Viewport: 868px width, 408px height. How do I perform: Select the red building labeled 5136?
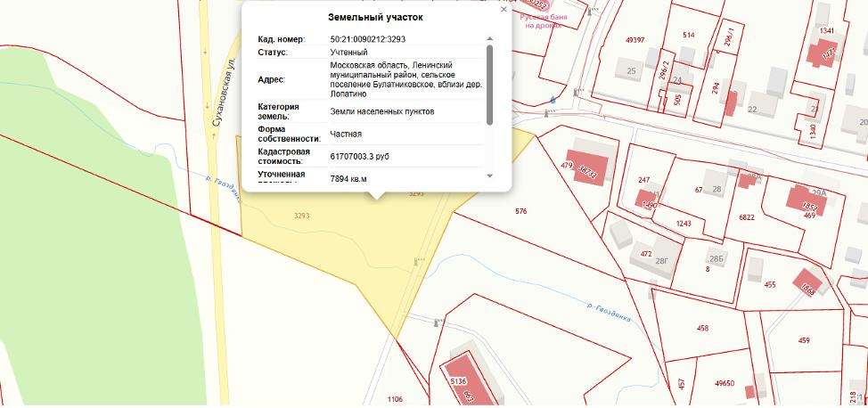click(465, 379)
